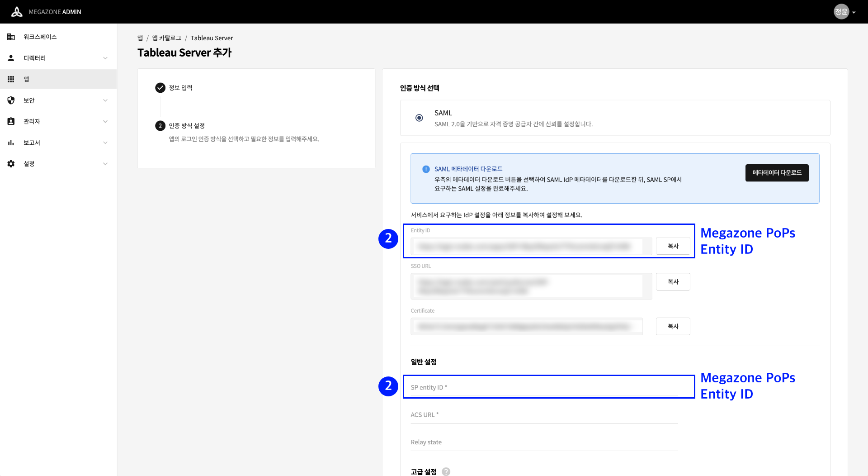868x476 pixels.
Task: Click the 관리자 badge icon
Action: coord(11,121)
